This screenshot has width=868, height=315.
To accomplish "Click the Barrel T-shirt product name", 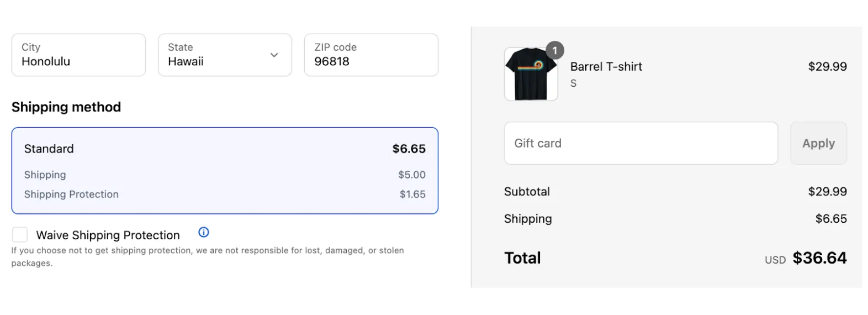I will (x=606, y=67).
